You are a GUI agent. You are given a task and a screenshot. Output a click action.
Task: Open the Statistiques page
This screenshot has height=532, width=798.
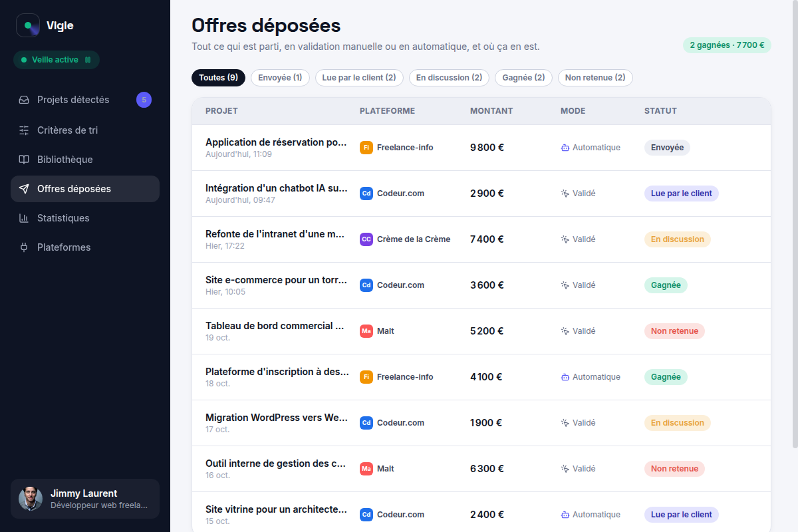coord(85,218)
